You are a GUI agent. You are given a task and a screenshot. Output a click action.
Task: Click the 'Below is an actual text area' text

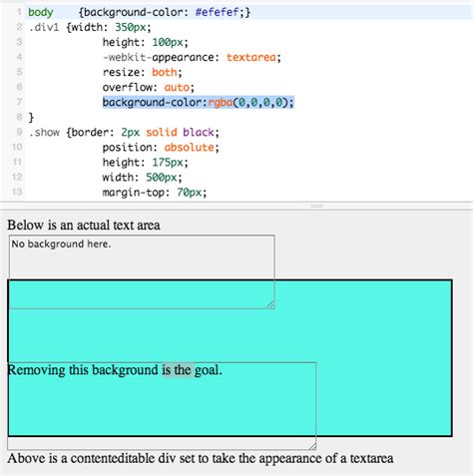coord(84,226)
